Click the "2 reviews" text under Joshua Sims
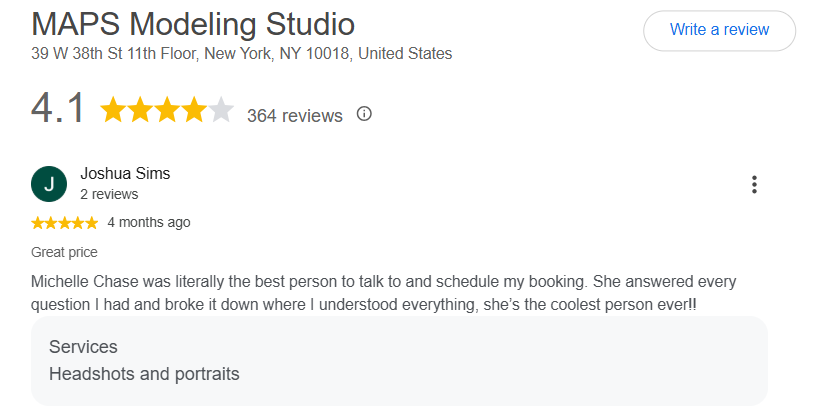Viewport: 830px width, 419px height. pos(109,194)
